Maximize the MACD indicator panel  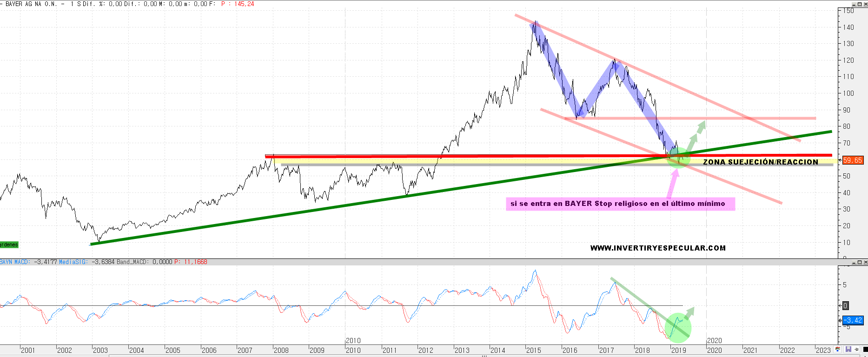coord(860,263)
